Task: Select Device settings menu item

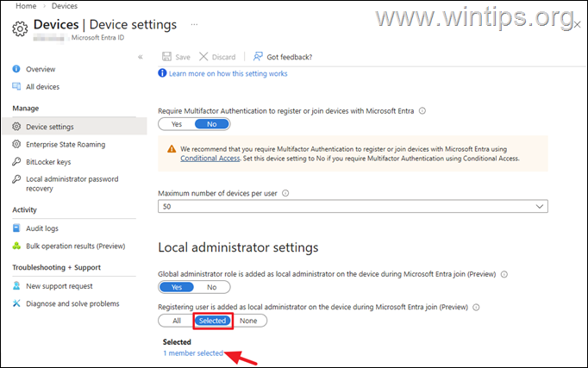Action: [74, 127]
